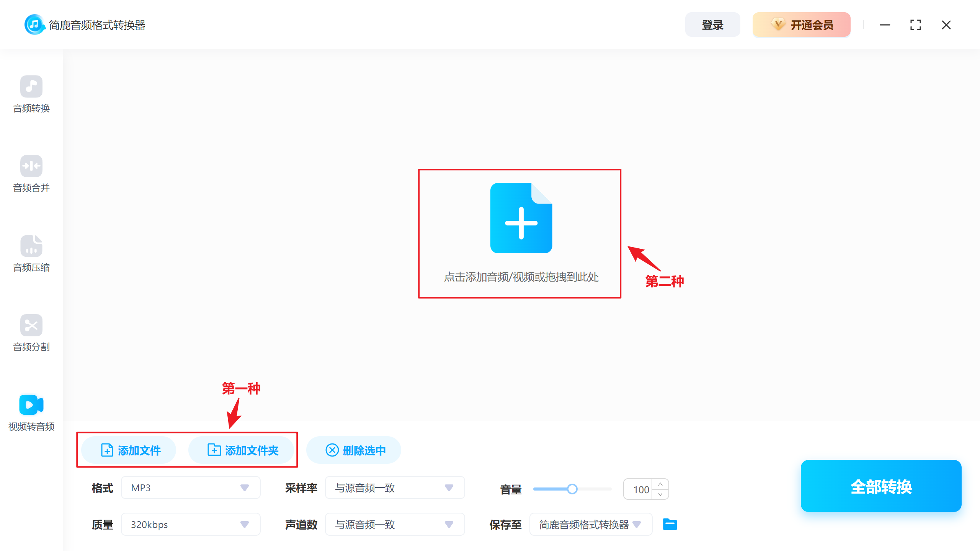
Task: Open the 保存至 location dropdown
Action: (637, 524)
